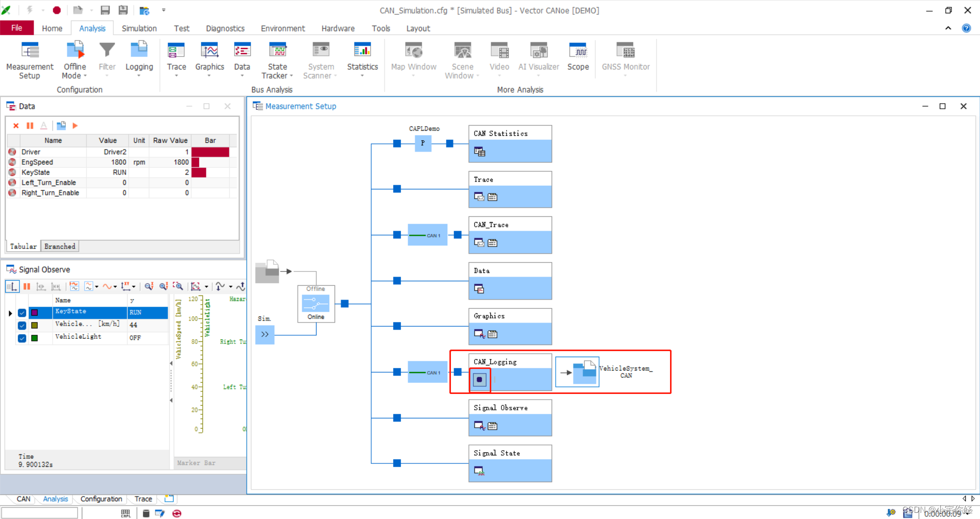Open Help with the question mark icon

pos(966,28)
